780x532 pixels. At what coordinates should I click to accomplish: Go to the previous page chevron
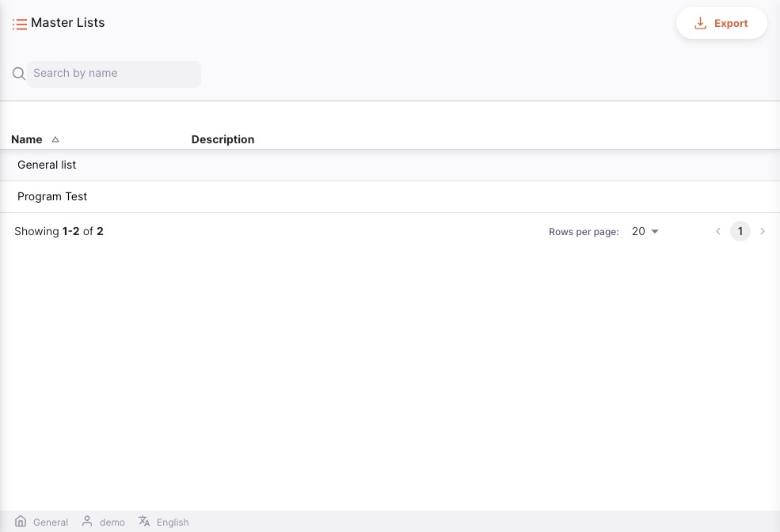(x=718, y=231)
